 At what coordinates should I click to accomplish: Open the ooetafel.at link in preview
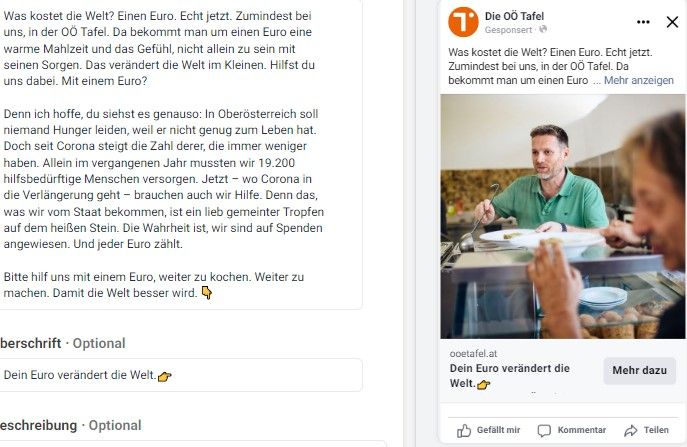473,353
